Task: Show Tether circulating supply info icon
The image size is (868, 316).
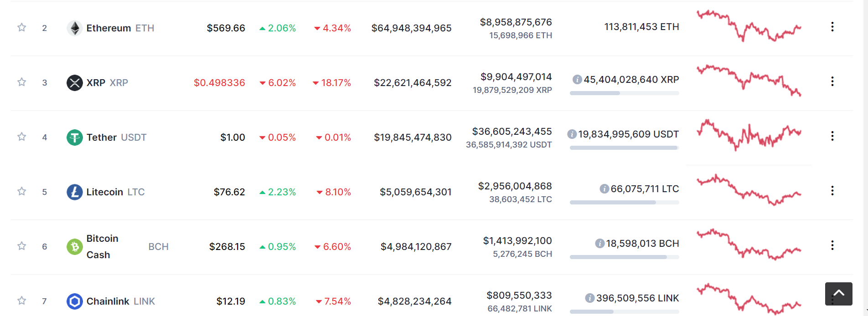Action: (572, 134)
